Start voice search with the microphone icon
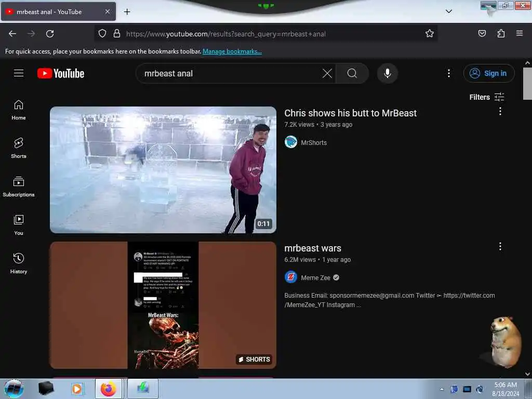Viewport: 532px width, 399px height. pos(388,73)
